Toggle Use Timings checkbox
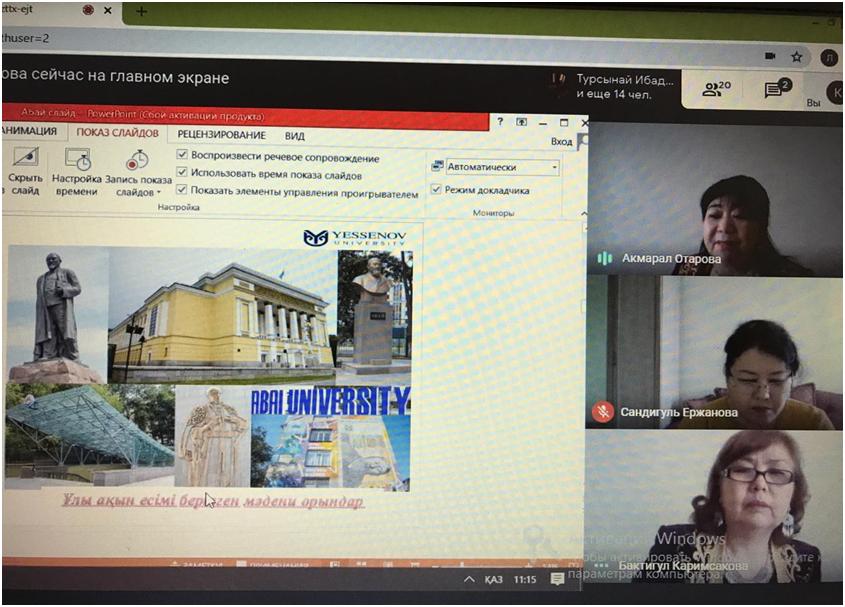The image size is (845, 607). point(182,173)
